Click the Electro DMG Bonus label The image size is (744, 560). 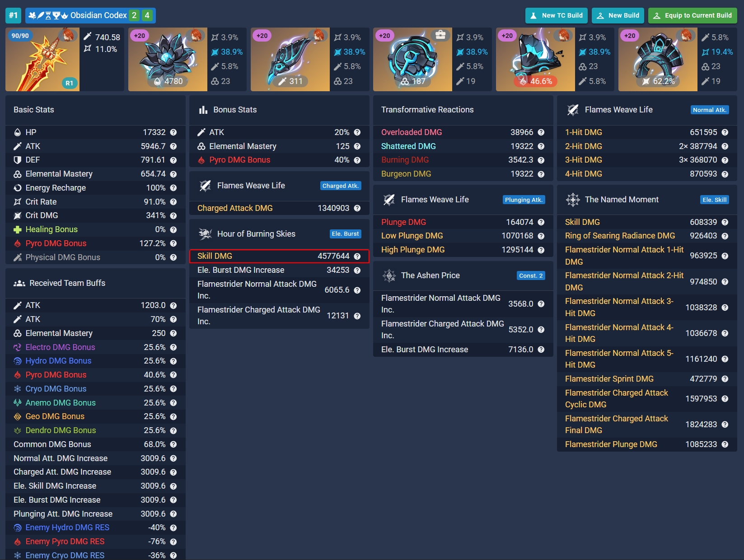[60, 347]
